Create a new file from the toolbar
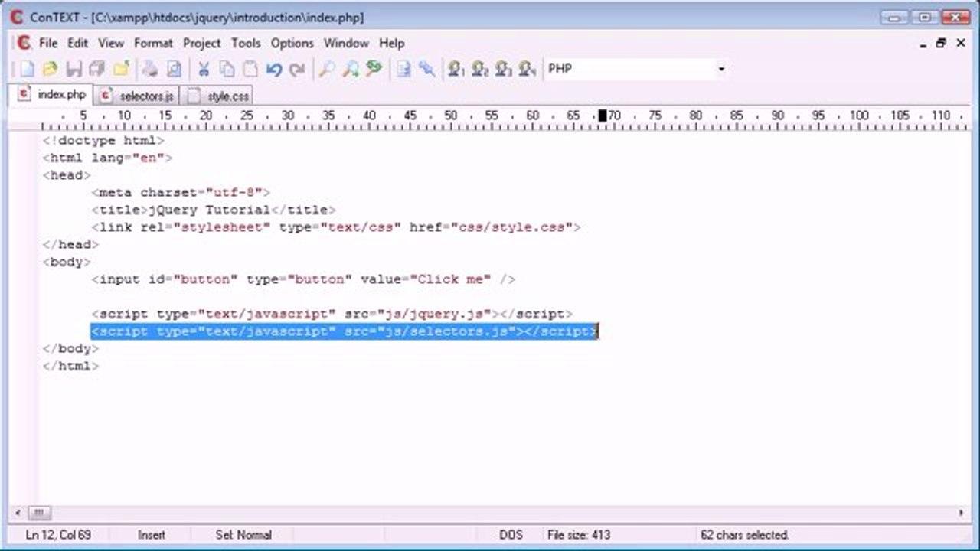 (28, 69)
